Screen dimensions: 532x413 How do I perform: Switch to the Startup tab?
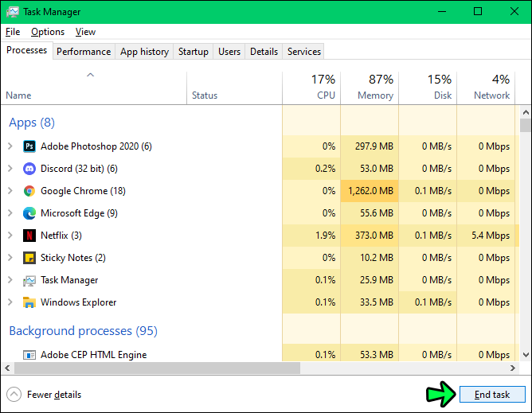click(x=194, y=52)
